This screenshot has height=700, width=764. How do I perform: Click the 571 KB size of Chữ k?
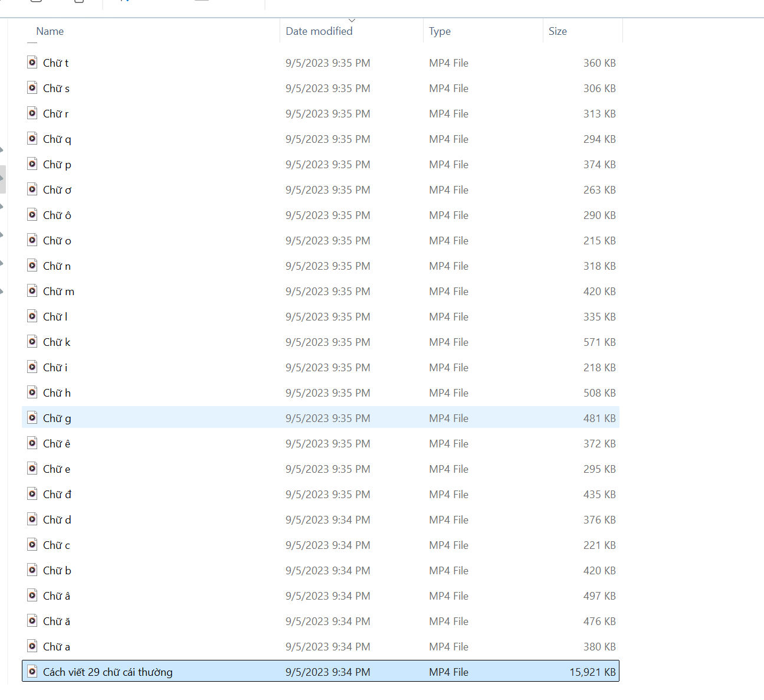click(x=599, y=342)
